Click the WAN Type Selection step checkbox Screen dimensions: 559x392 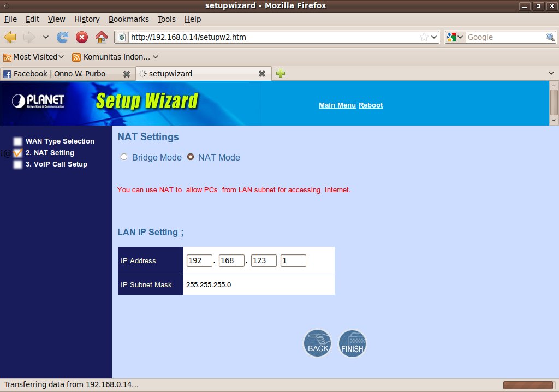[x=17, y=141]
